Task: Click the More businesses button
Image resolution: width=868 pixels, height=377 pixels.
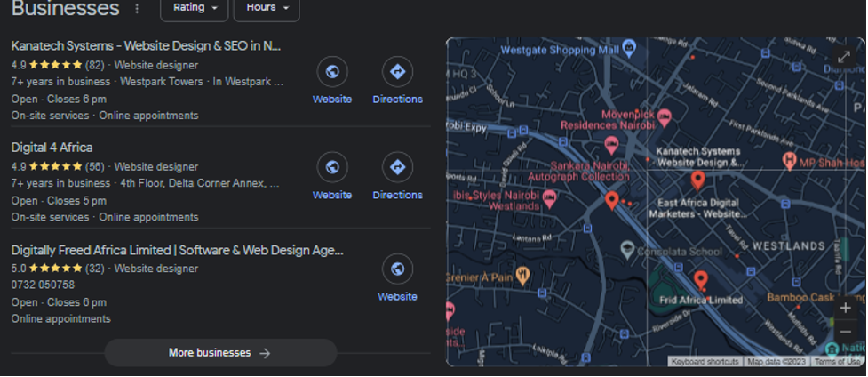Action: pos(220,353)
